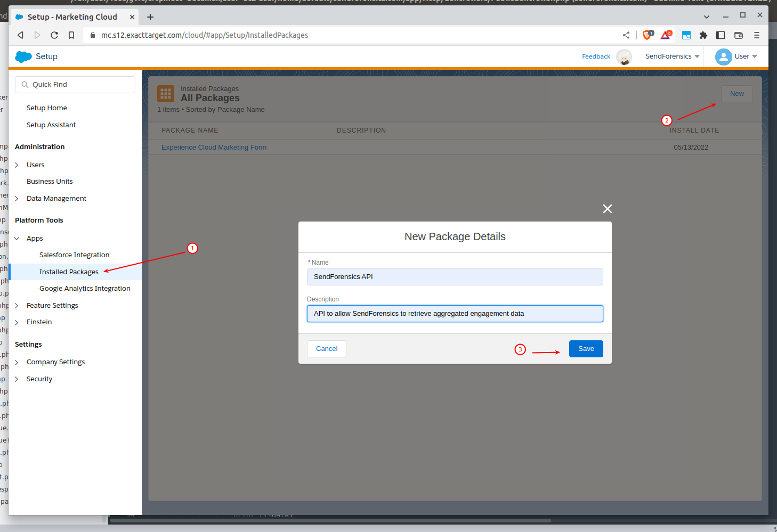777x532 pixels.
Task: Open Setup Assistant in sidebar
Action: [x=51, y=125]
